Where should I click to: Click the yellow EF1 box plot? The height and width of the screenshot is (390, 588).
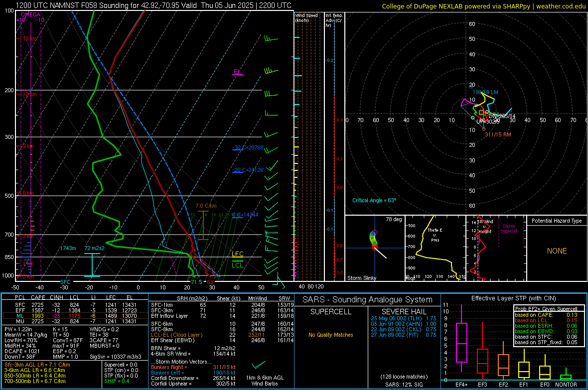524,370
